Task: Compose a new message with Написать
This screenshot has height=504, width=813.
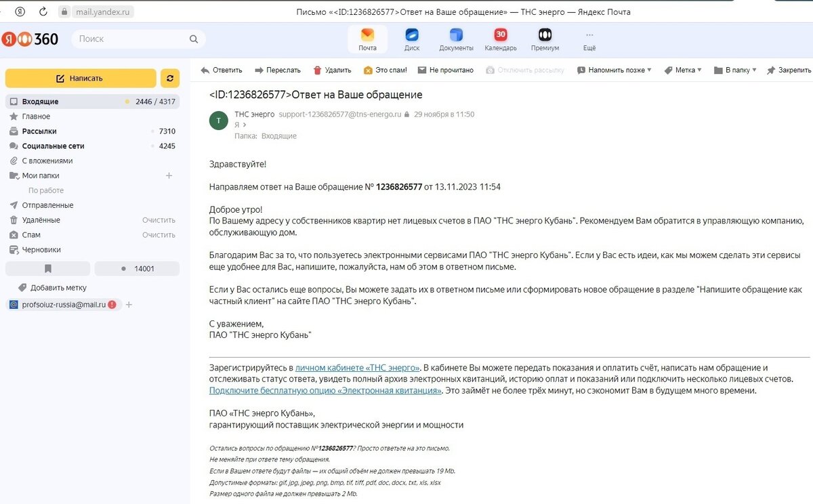Action: (x=81, y=79)
